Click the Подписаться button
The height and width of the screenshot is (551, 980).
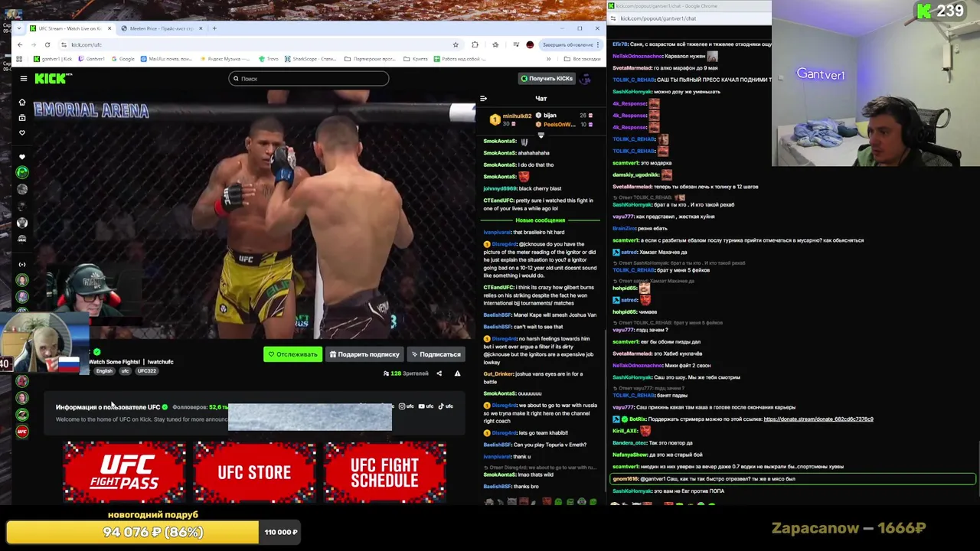tap(436, 354)
